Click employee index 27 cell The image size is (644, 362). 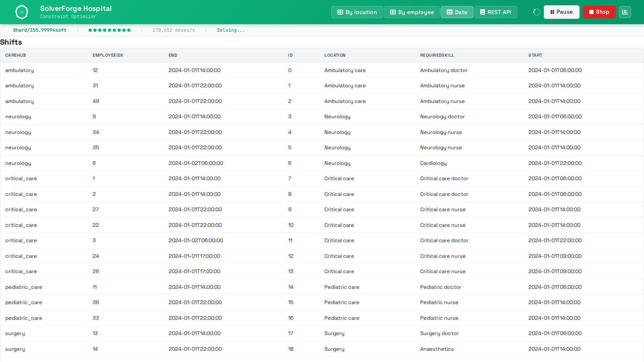(96, 210)
